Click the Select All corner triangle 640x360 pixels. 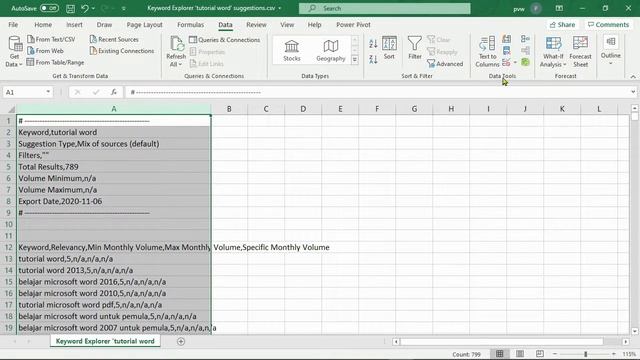[x=11, y=109]
